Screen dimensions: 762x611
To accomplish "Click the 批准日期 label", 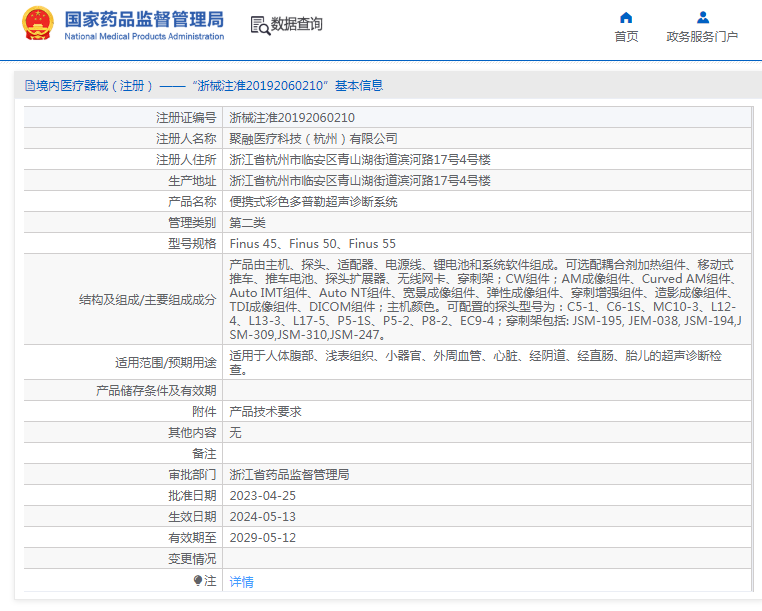I will (x=192, y=496).
